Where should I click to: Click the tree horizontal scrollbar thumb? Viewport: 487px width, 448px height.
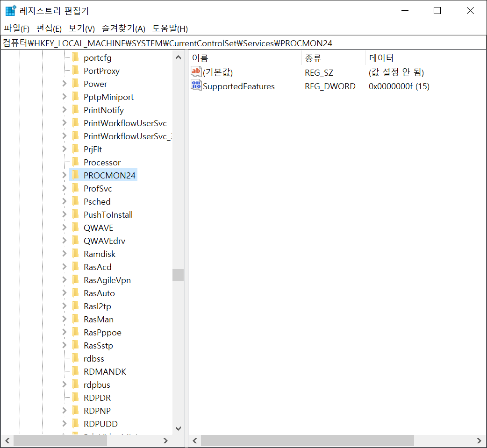(60, 441)
